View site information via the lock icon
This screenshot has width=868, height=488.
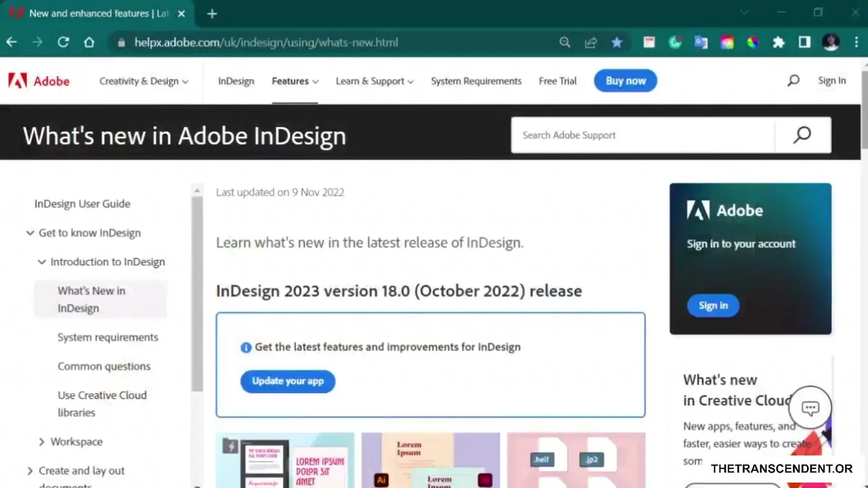(x=121, y=42)
